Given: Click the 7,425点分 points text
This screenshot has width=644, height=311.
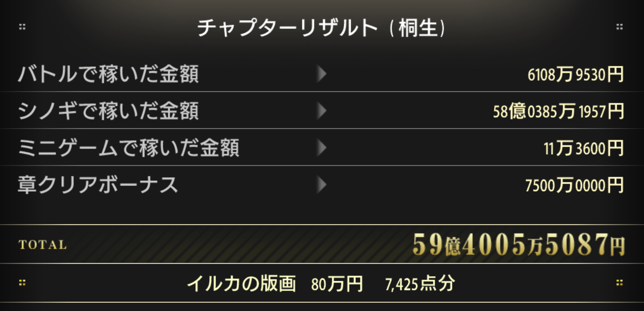Looking at the screenshot, I should point(420,284).
